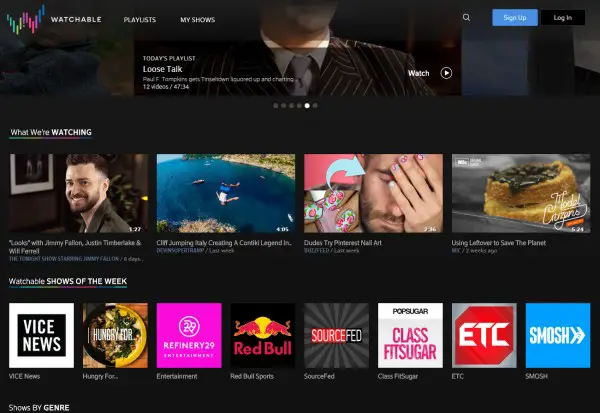The image size is (600, 413).
Task: Click the Watchable logo icon
Action: (x=25, y=20)
